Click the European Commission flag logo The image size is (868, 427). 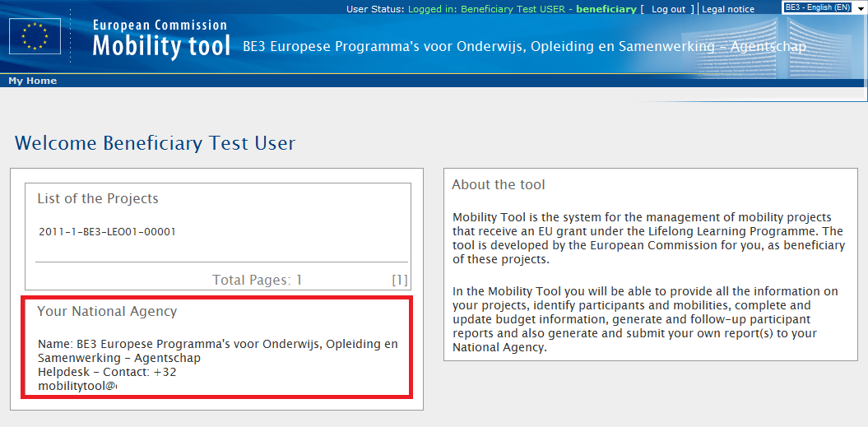click(x=35, y=36)
